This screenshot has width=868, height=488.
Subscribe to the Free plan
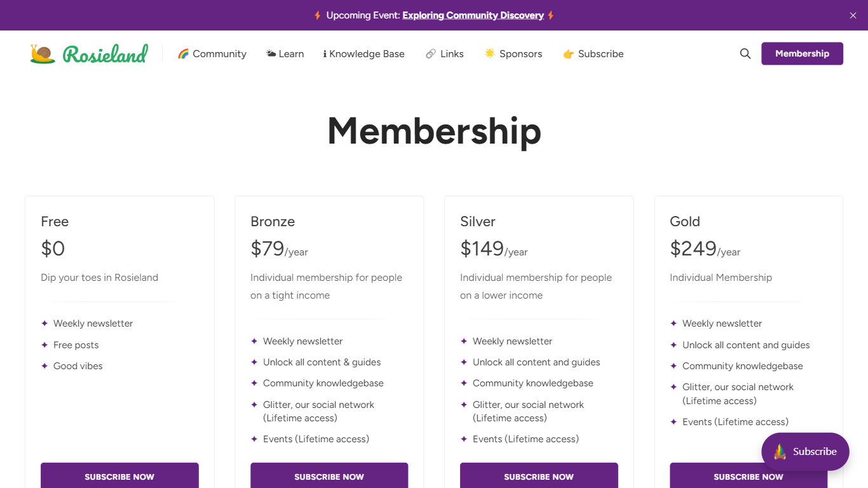point(119,476)
